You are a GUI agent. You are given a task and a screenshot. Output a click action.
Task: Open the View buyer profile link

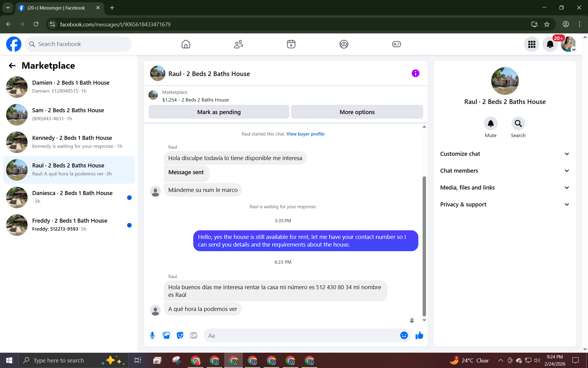[x=305, y=134]
